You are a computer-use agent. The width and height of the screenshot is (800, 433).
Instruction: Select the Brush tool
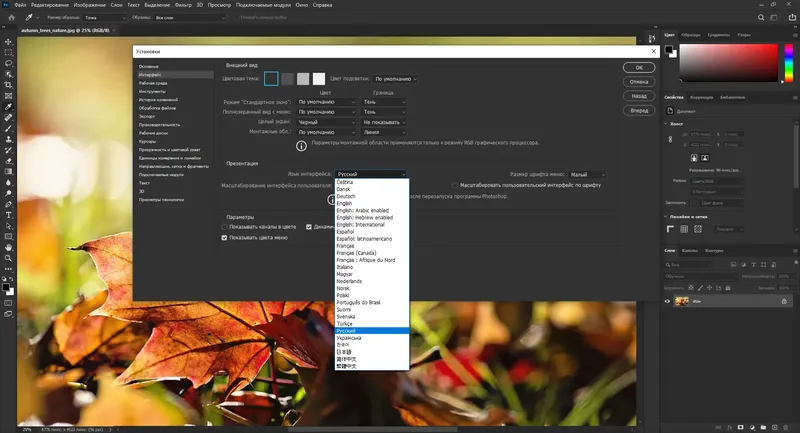8,129
